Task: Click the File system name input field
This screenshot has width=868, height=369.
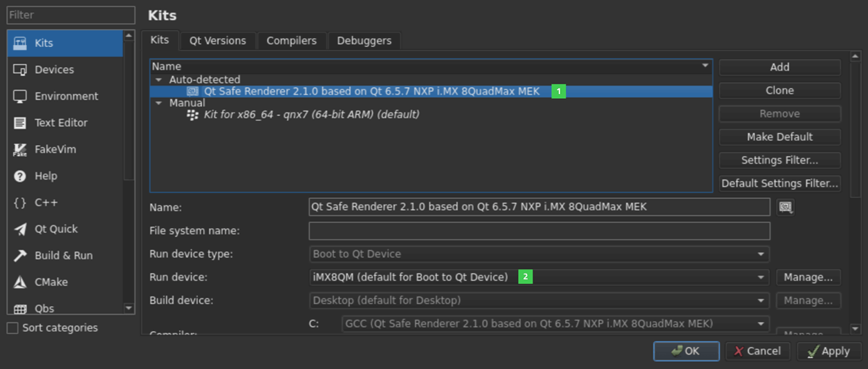Action: click(x=539, y=231)
